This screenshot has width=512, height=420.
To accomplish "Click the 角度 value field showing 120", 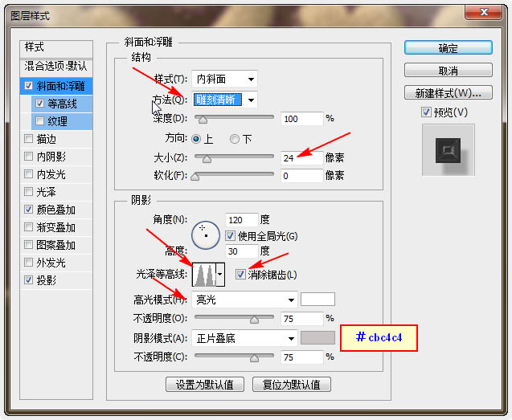I will point(242,220).
